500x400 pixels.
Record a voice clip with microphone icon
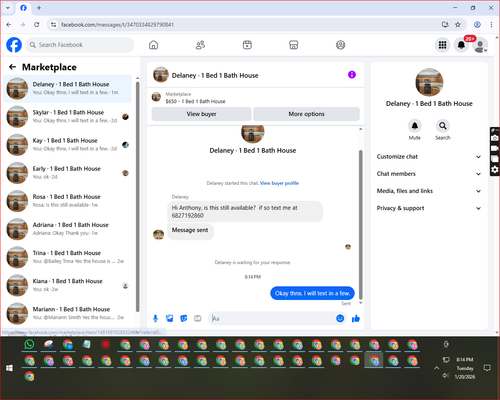tap(155, 319)
